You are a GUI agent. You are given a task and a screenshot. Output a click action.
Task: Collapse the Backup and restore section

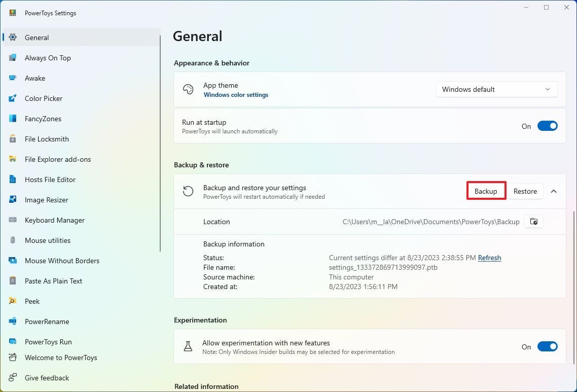point(554,191)
